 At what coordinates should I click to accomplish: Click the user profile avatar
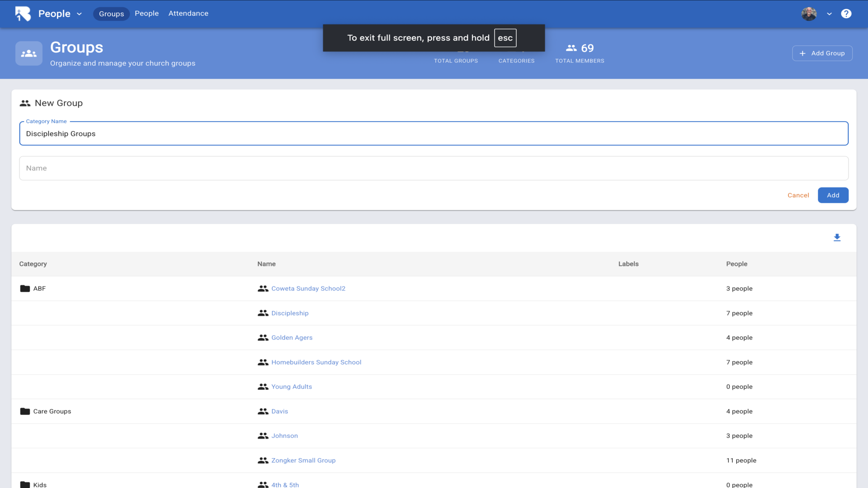[x=809, y=14]
